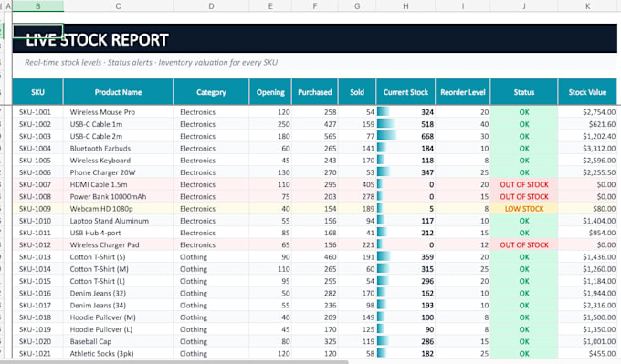This screenshot has height=364, width=621.
Task: Select the Wireless Mouse Pro cell
Action: coord(118,112)
